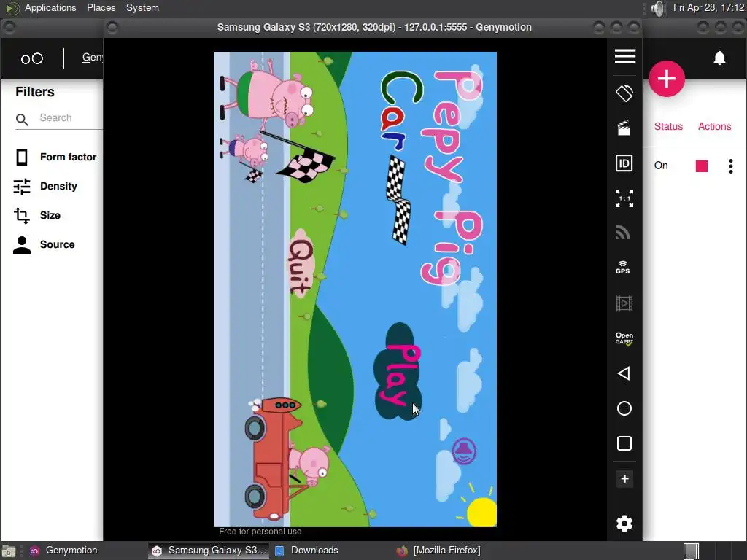Click the On status text
747x560 pixels.
coord(661,166)
